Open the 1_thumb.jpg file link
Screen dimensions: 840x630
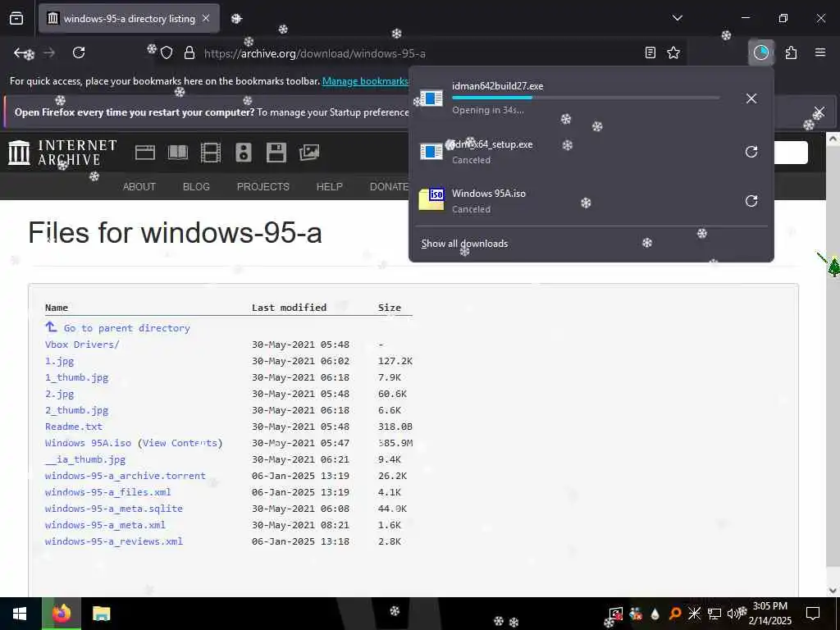(76, 377)
